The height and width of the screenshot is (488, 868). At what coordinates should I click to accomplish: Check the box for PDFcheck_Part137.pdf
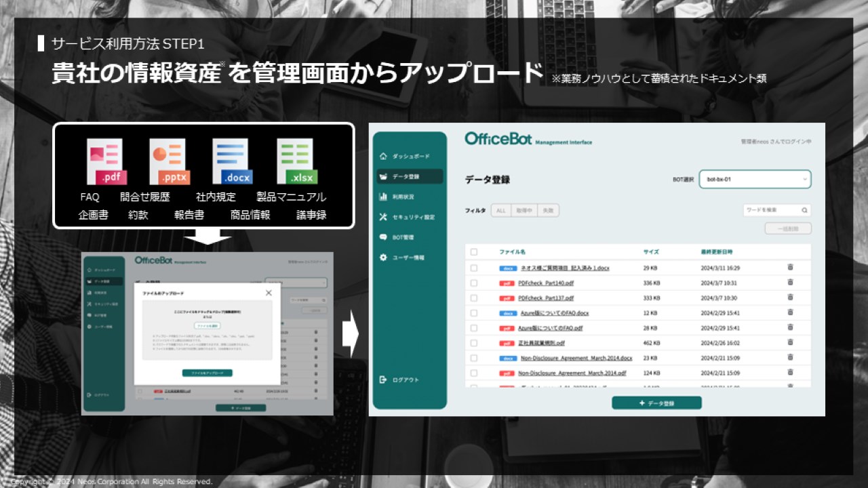[474, 298]
